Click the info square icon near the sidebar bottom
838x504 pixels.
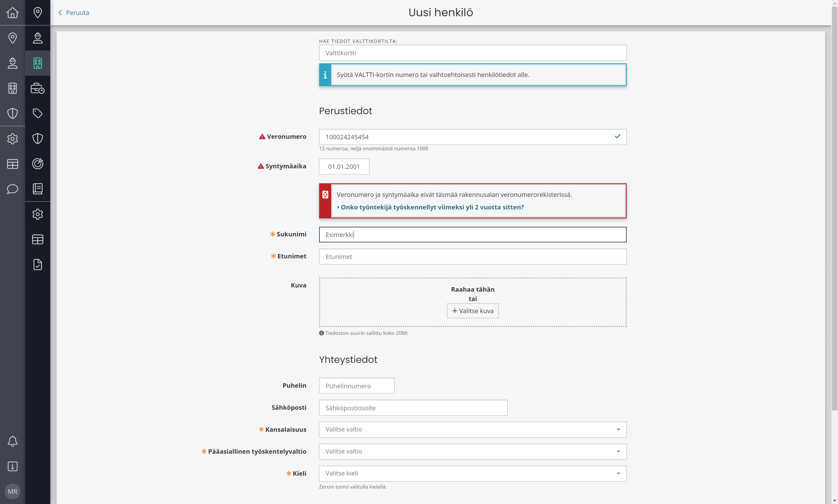13,466
